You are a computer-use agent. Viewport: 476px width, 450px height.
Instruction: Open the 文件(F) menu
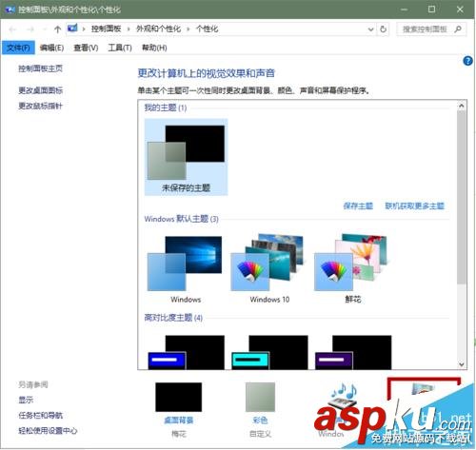click(18, 48)
